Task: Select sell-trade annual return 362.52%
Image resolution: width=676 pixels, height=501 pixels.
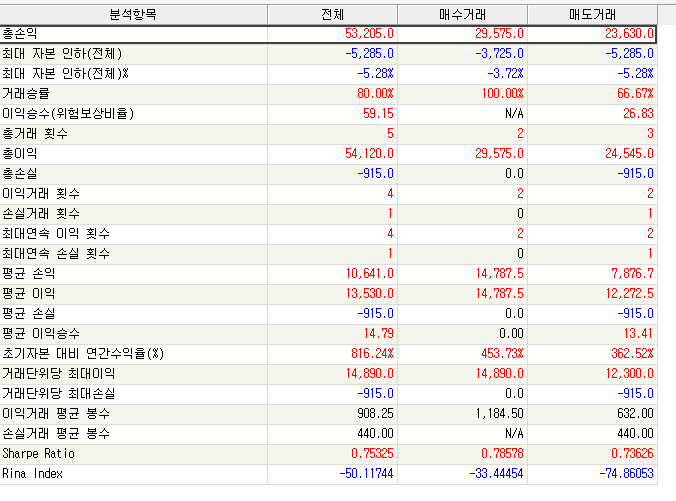Action: [x=632, y=354]
